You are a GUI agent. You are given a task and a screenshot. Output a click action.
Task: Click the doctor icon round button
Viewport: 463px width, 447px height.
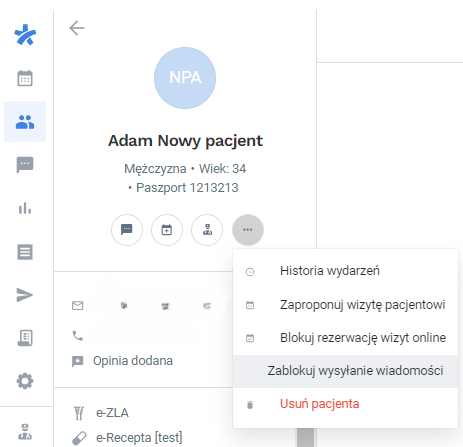coord(207,230)
